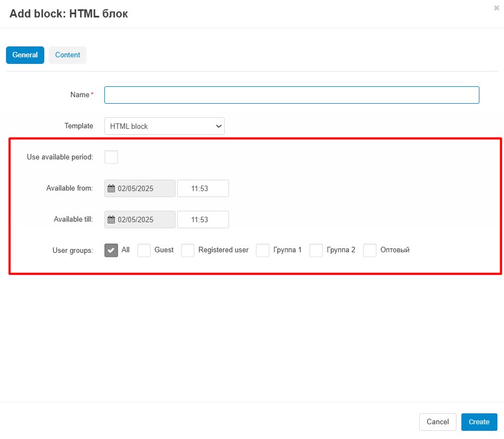504x439 pixels.
Task: Click the Add block: HTML блок title
Action: 69,14
